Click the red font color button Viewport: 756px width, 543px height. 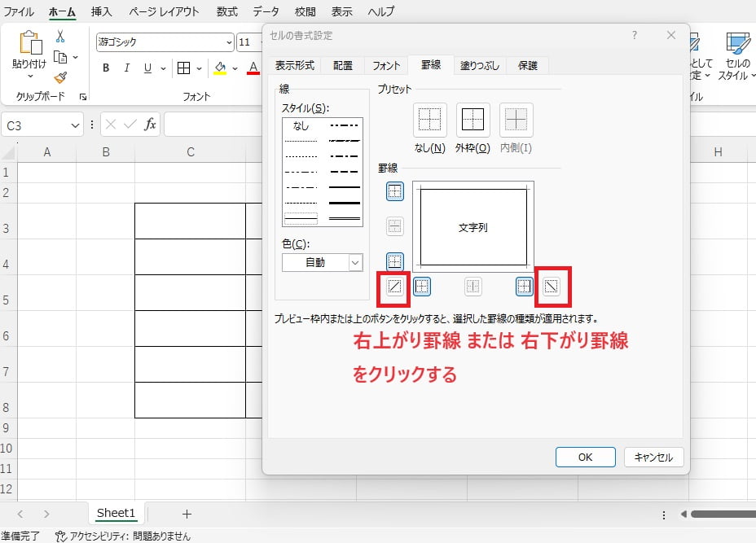click(253, 68)
